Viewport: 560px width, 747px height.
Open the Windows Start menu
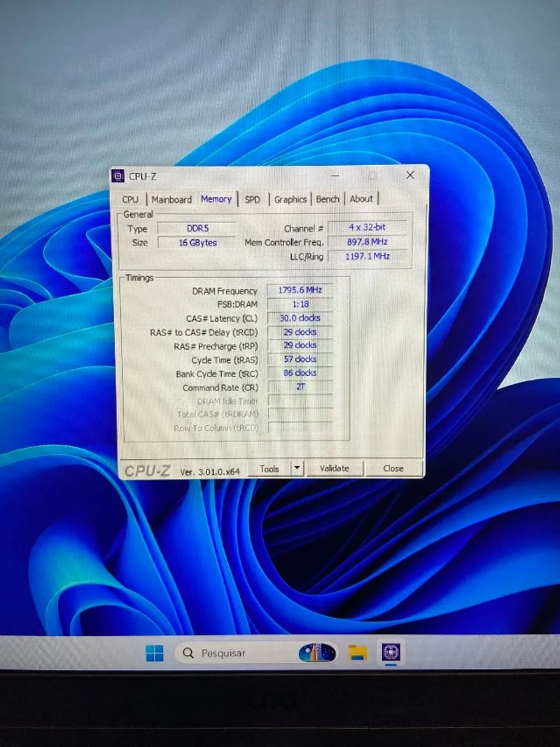(x=155, y=653)
